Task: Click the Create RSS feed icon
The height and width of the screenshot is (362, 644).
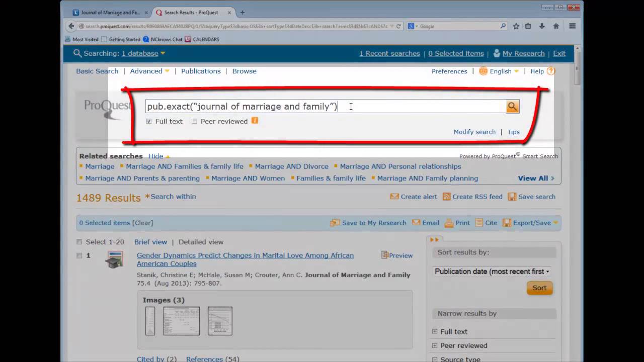Action: (446, 197)
